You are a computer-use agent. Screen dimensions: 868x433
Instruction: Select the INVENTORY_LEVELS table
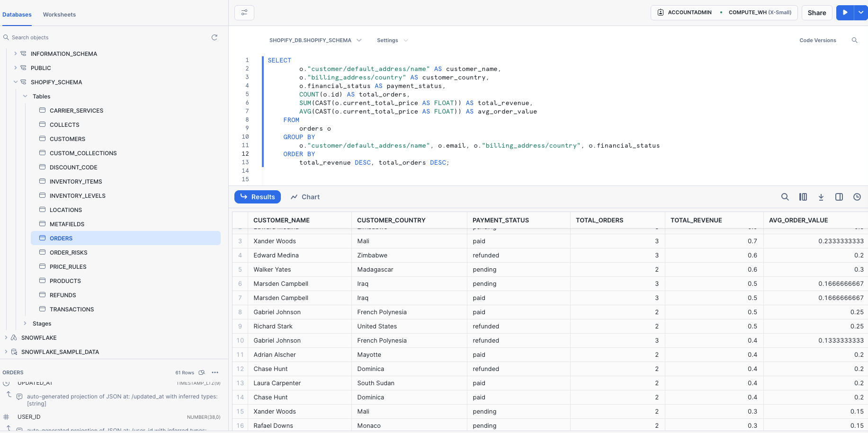click(78, 195)
